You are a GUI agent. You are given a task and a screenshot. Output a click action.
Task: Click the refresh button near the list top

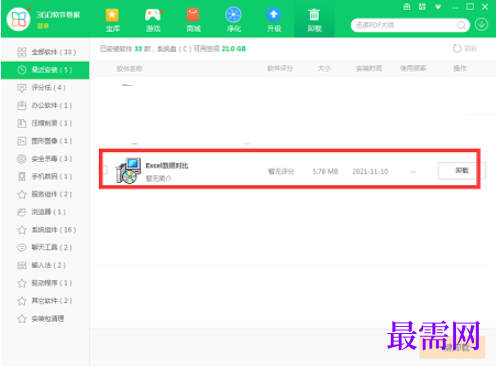click(x=464, y=49)
